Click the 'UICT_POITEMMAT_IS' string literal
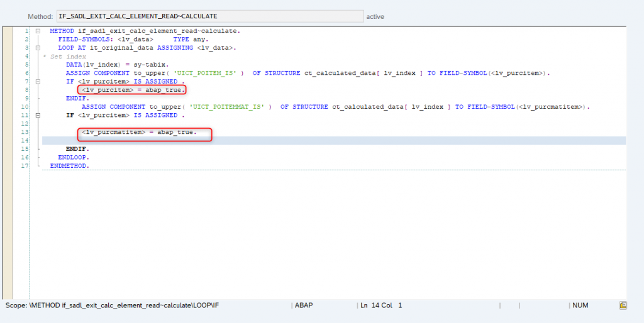The width and height of the screenshot is (644, 323). pyautogui.click(x=226, y=107)
